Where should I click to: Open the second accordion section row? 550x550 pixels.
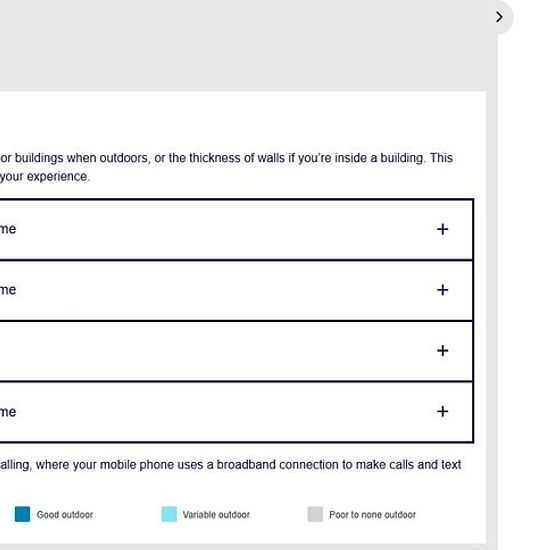236,290
